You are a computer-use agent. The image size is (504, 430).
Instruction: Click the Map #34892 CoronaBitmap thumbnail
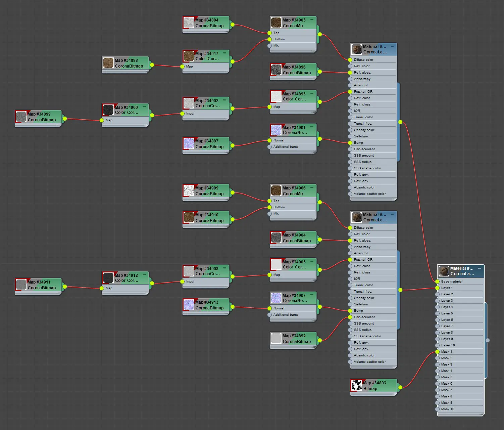click(x=276, y=338)
